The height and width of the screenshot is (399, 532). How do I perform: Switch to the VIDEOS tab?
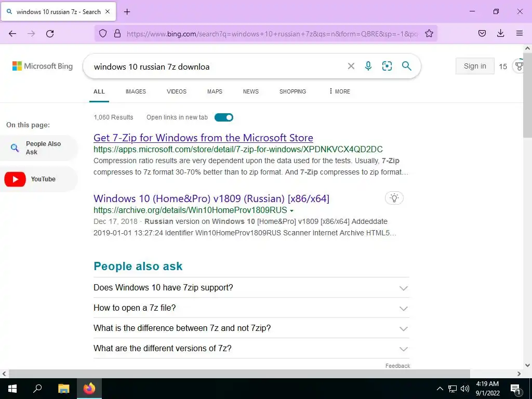177,91
